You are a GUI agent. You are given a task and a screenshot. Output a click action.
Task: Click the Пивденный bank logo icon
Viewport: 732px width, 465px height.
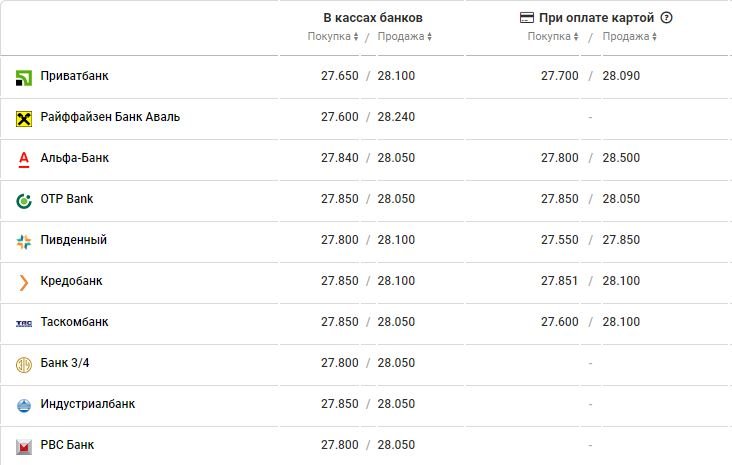24,242
